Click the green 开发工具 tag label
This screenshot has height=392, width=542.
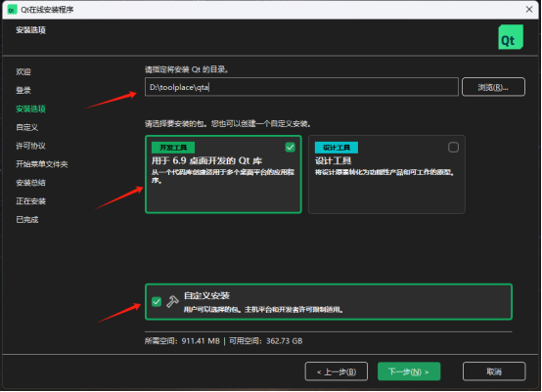[173, 148]
